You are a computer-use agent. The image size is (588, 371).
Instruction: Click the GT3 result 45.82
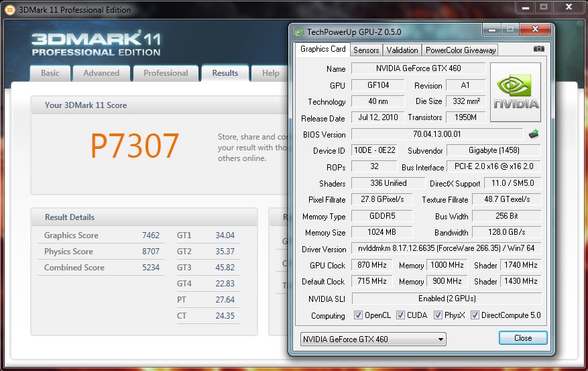(x=225, y=268)
